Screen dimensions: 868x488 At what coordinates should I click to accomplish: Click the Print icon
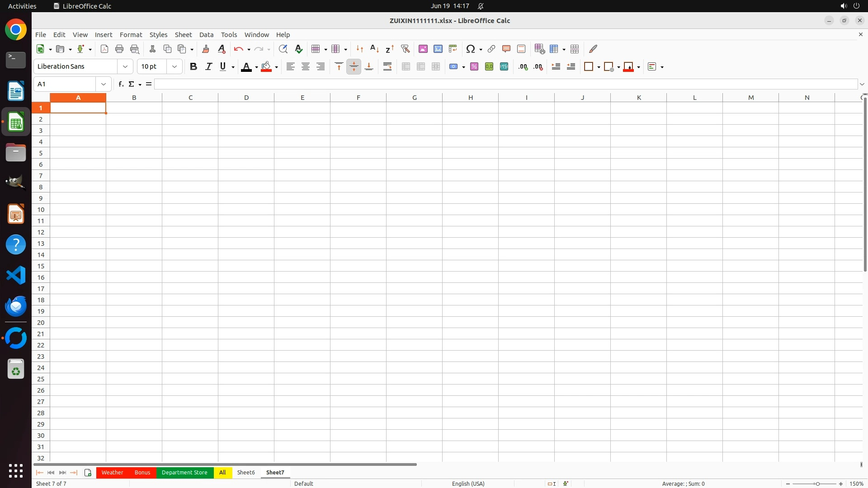click(x=119, y=49)
